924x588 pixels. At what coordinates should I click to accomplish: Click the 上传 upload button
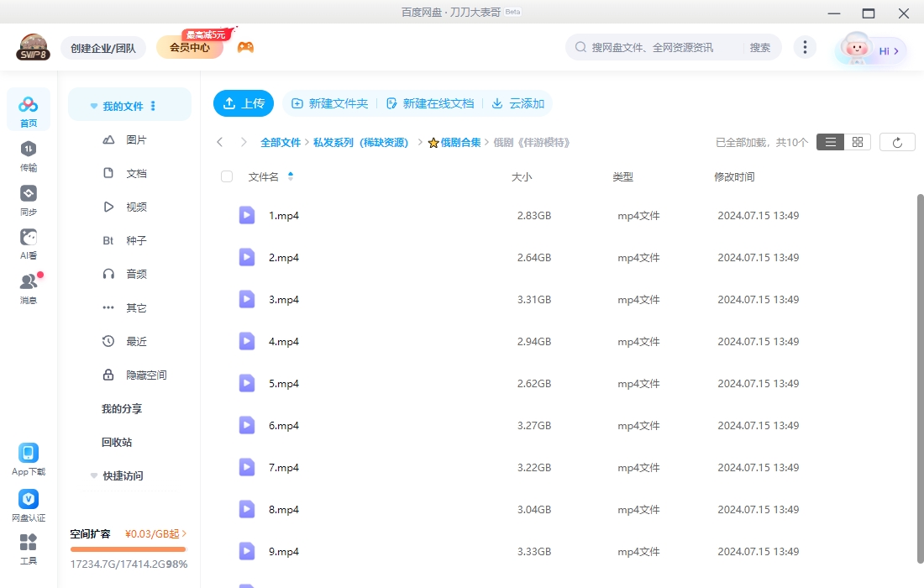click(x=243, y=103)
